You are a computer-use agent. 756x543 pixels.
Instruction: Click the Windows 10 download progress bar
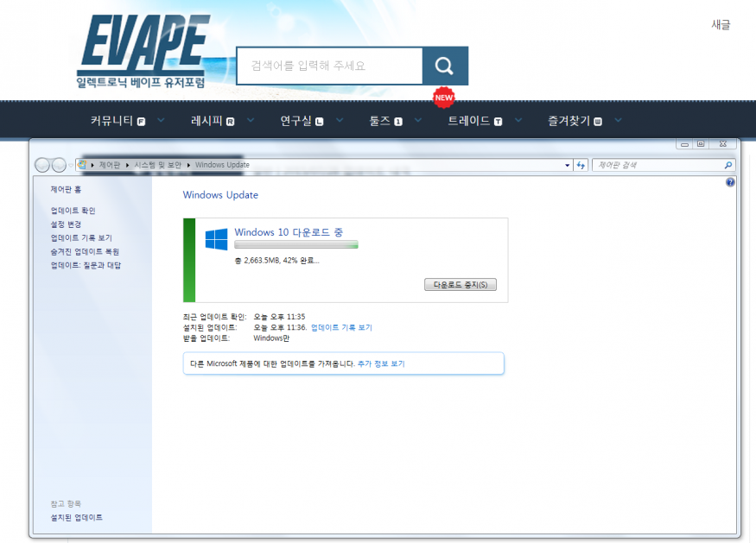pos(296,245)
